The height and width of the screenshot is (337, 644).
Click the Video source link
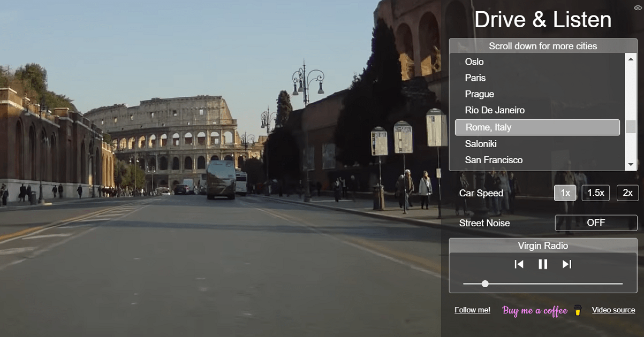613,310
